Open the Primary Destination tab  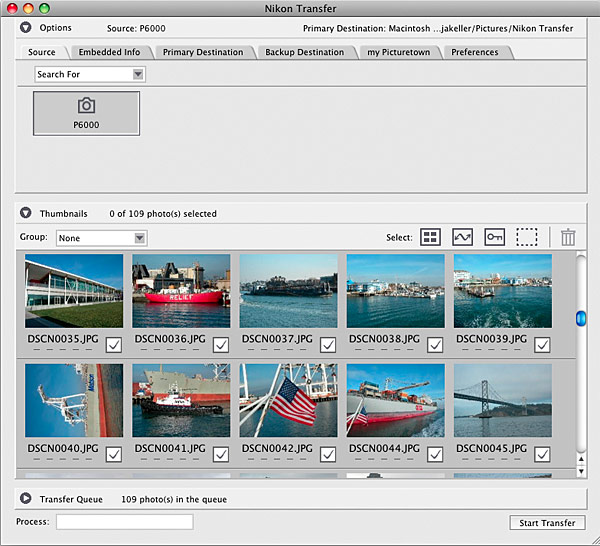[203, 52]
